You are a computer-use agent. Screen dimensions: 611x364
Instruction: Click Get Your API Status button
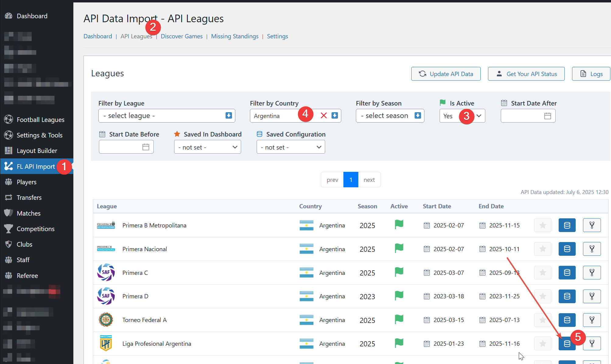(526, 74)
